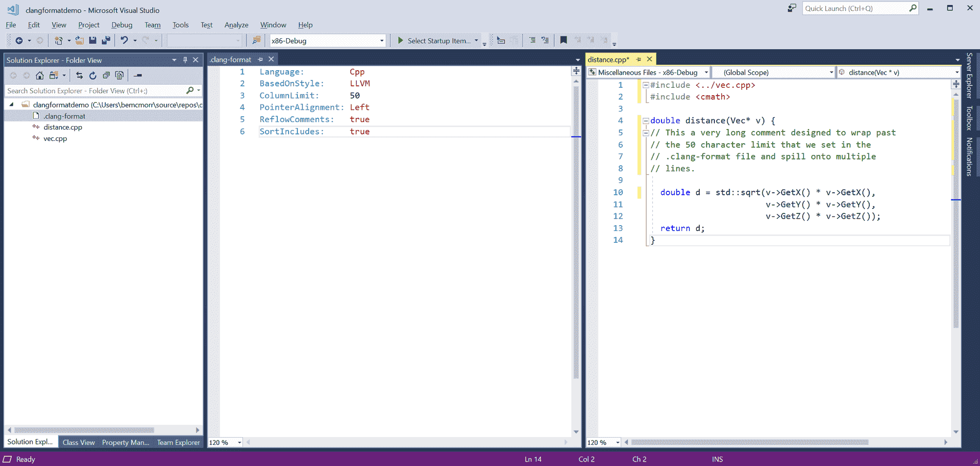Collapse the comment block at line 5
This screenshot has width=980, height=466.
[x=646, y=133]
